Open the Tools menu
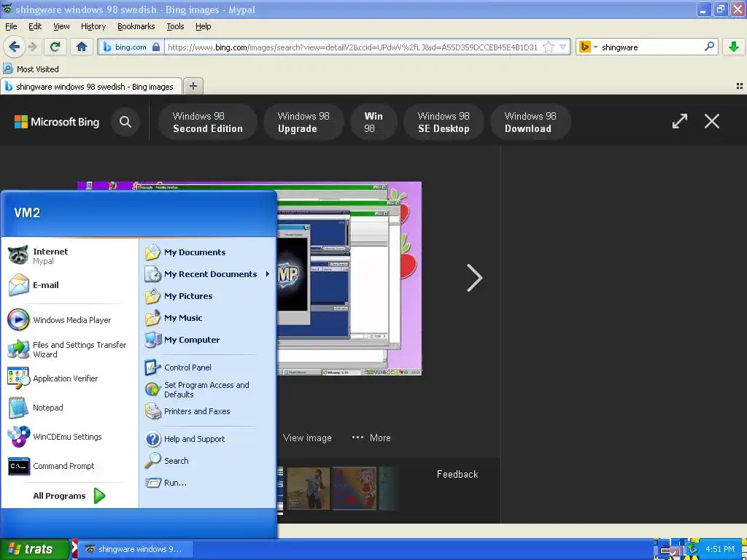Image resolution: width=747 pixels, height=560 pixels. coord(175,26)
